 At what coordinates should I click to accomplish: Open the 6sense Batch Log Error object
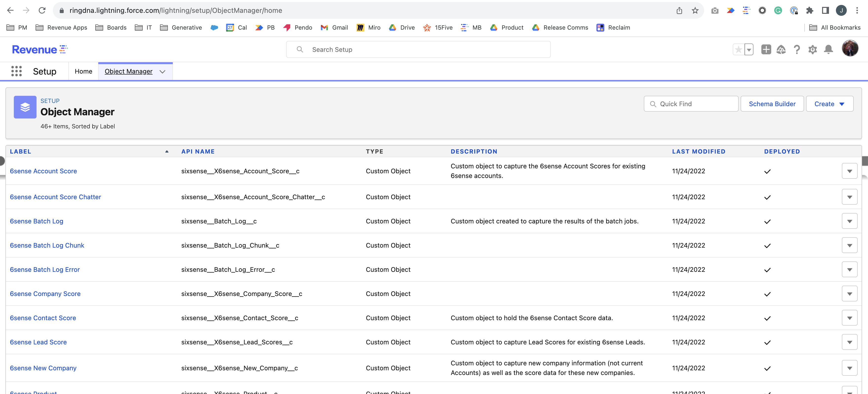click(x=45, y=270)
